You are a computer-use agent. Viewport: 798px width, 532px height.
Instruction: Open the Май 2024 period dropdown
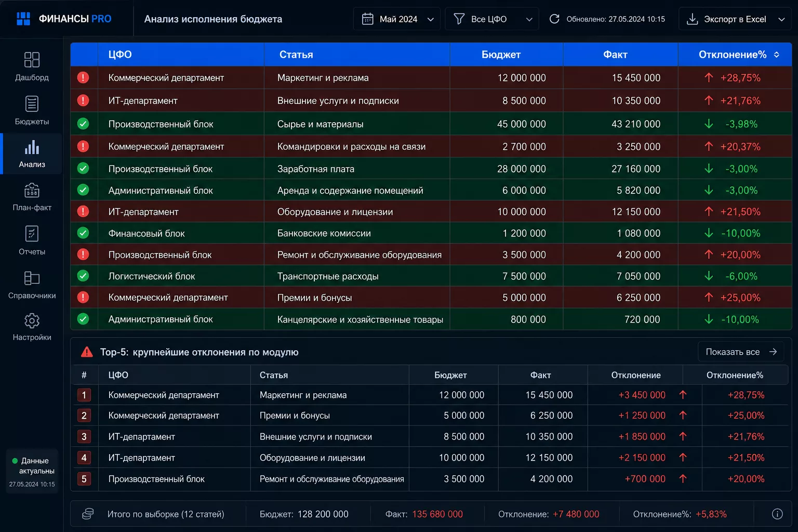[x=397, y=19]
